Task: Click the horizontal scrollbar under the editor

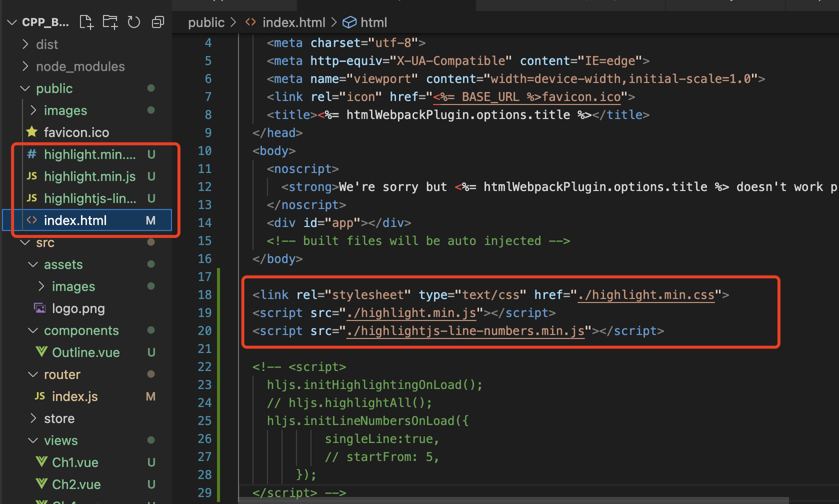Action: pos(514,500)
